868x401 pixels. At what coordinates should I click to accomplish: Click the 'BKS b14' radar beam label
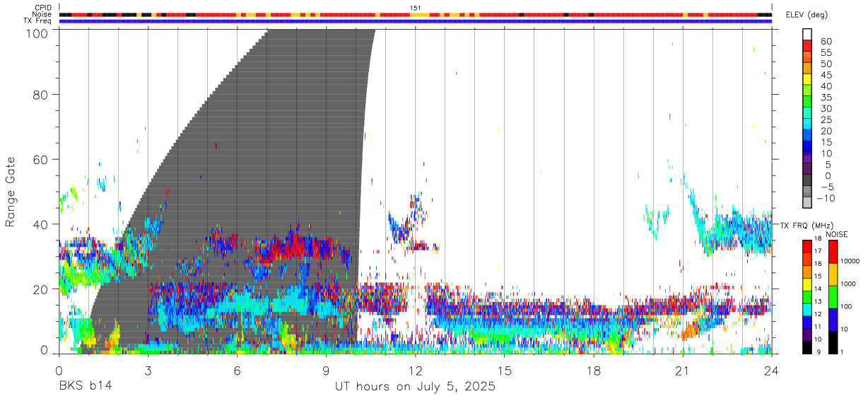point(85,386)
